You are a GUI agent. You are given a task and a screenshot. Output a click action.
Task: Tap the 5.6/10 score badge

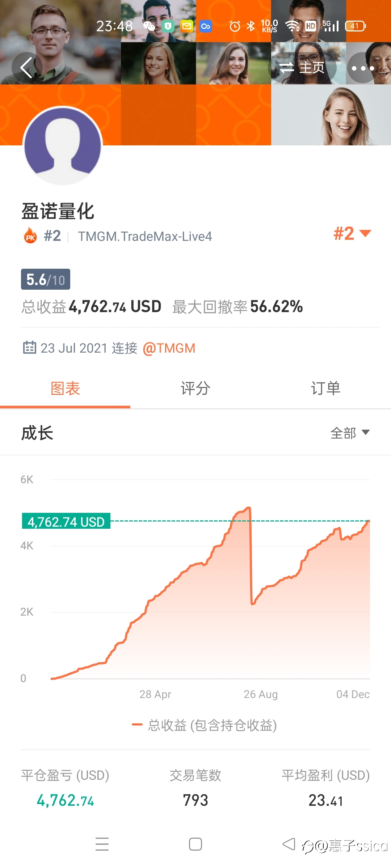click(x=46, y=279)
